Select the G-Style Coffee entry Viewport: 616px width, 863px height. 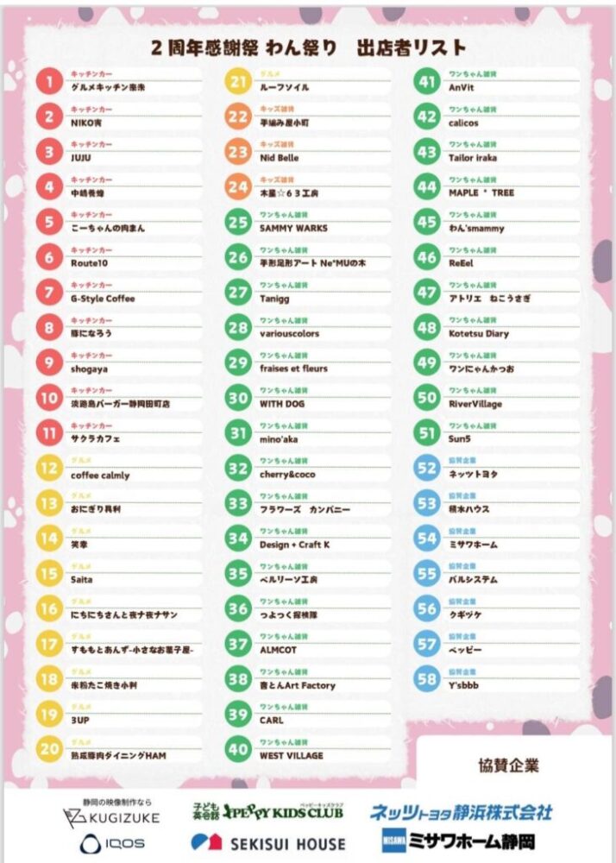(103, 299)
